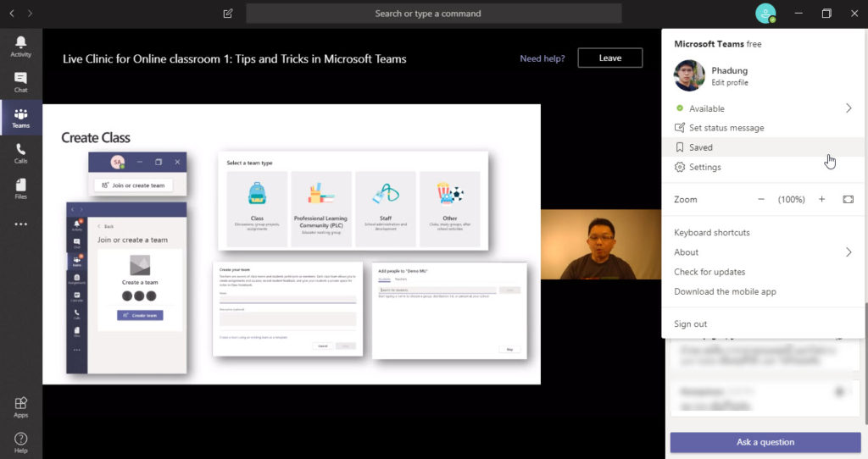Open Chat from the left rail
868x459 pixels.
(20, 82)
